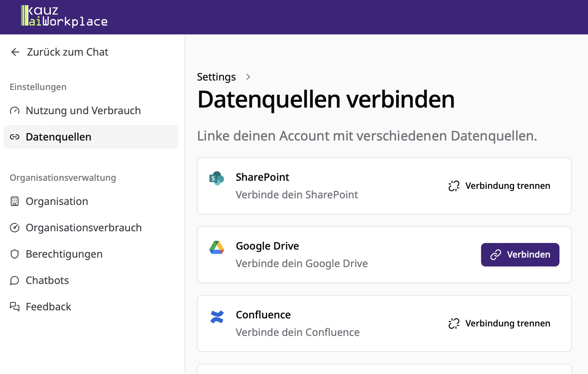Click the Feedback icon in the sidebar
Screen dimensions: 588x374
point(15,307)
